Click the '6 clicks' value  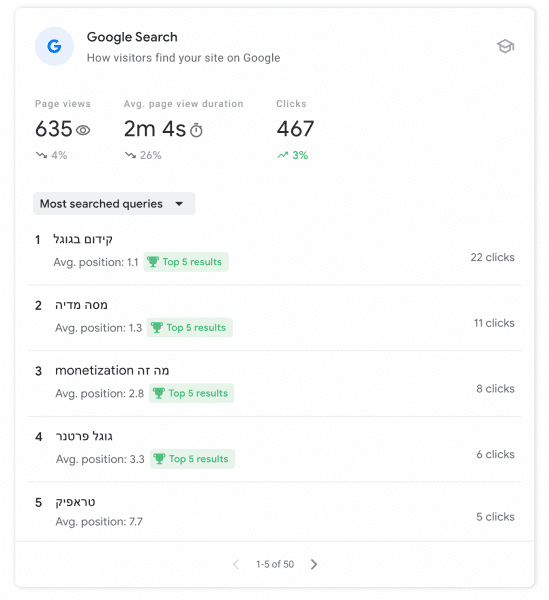[x=495, y=454]
